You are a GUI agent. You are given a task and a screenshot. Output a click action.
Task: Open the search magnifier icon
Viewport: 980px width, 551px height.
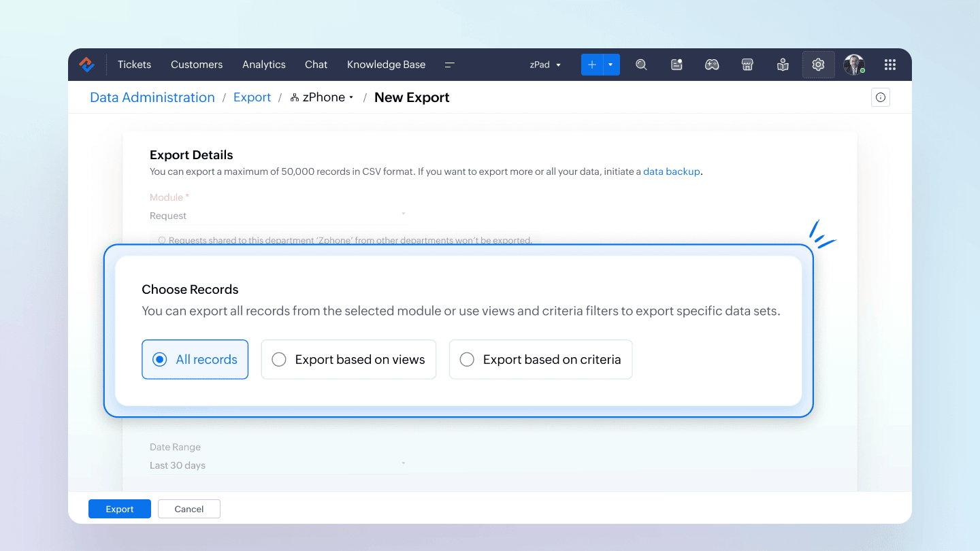tap(641, 65)
